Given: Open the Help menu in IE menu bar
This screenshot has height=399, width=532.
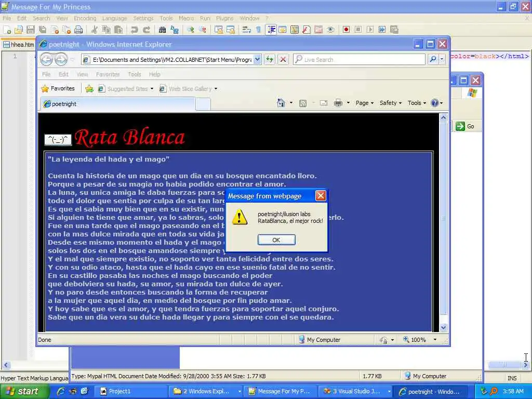Looking at the screenshot, I should click(154, 74).
